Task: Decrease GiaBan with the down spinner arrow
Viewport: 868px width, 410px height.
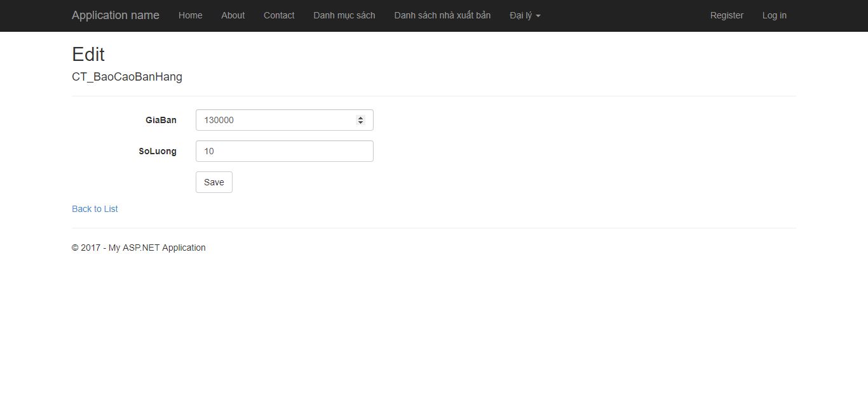Action: click(361, 122)
